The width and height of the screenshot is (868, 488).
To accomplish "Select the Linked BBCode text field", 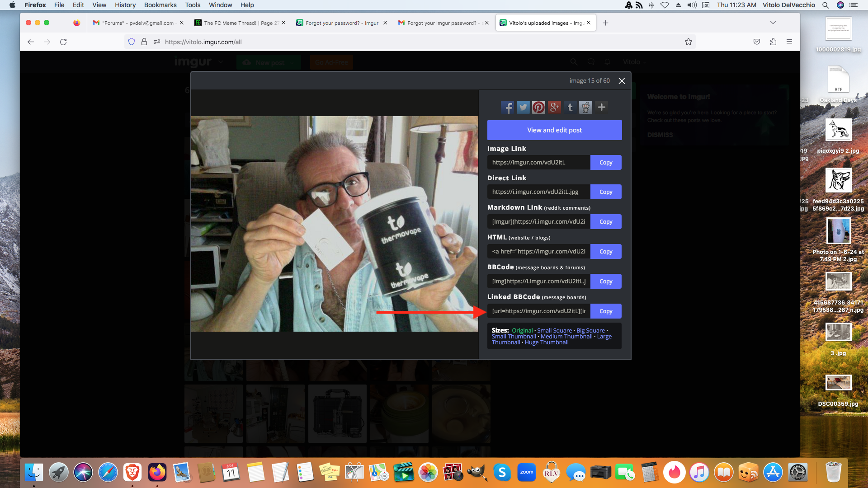I will pyautogui.click(x=539, y=311).
